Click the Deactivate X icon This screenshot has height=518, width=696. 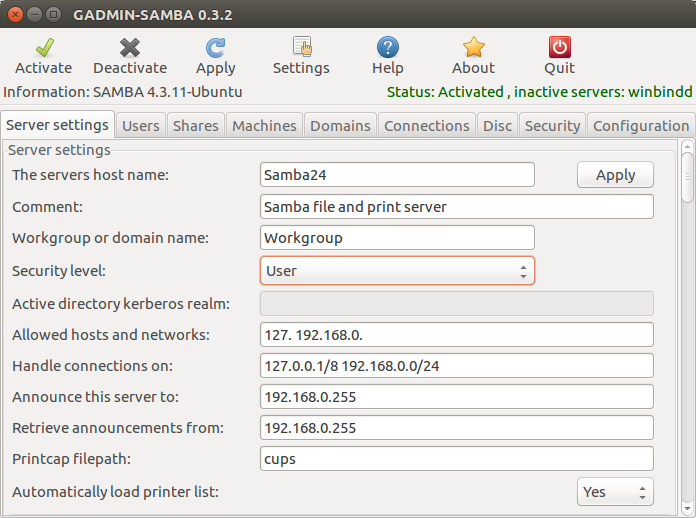coord(130,47)
